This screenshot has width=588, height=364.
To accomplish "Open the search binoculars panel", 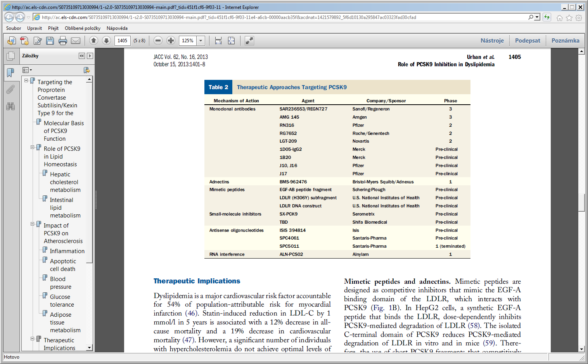I will pos(10,106).
